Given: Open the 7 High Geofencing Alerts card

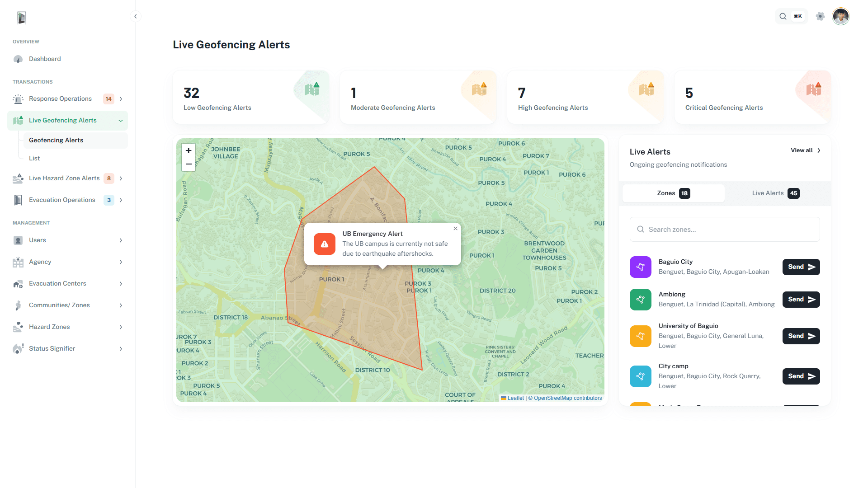Looking at the screenshot, I should click(x=585, y=97).
